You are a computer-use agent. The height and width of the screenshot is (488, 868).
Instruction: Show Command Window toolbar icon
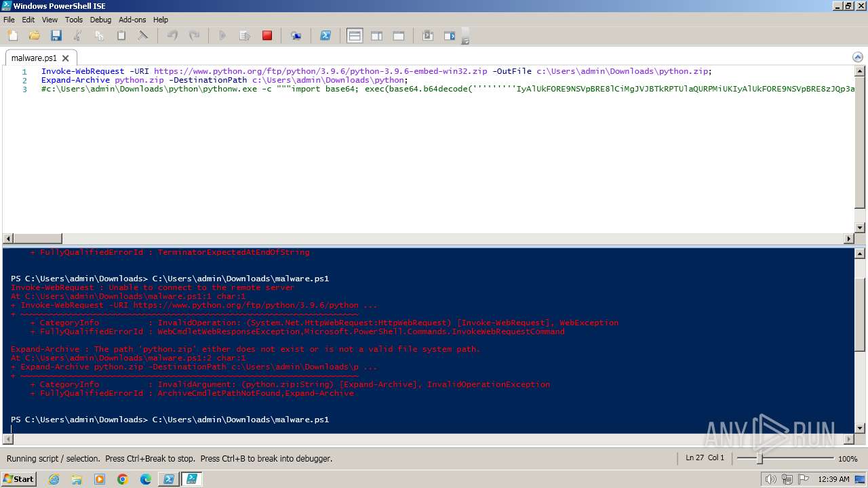pyautogui.click(x=428, y=35)
